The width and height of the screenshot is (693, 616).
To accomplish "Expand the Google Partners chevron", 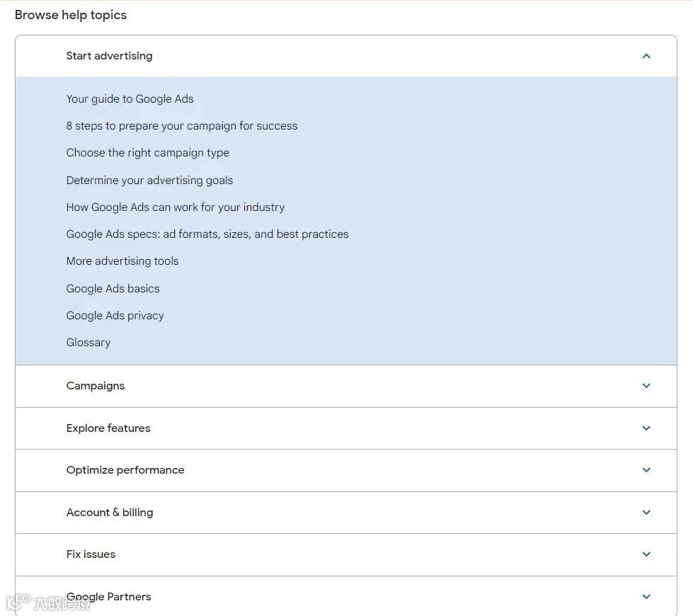I will pyautogui.click(x=646, y=597).
